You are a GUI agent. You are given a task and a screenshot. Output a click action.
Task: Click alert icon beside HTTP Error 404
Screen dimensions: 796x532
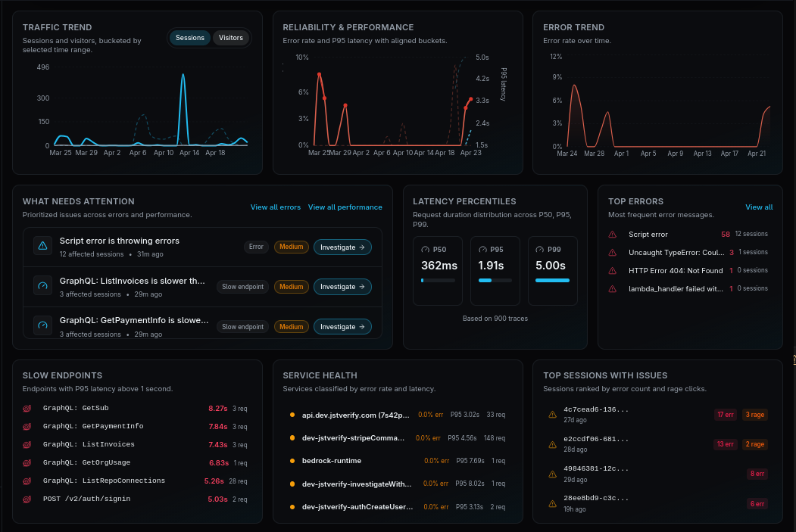tap(613, 271)
